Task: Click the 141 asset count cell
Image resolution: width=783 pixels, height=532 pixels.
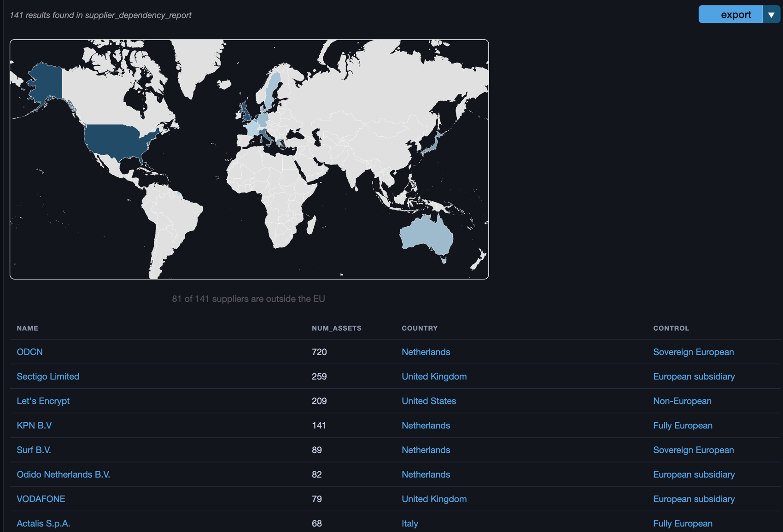Action: point(319,425)
